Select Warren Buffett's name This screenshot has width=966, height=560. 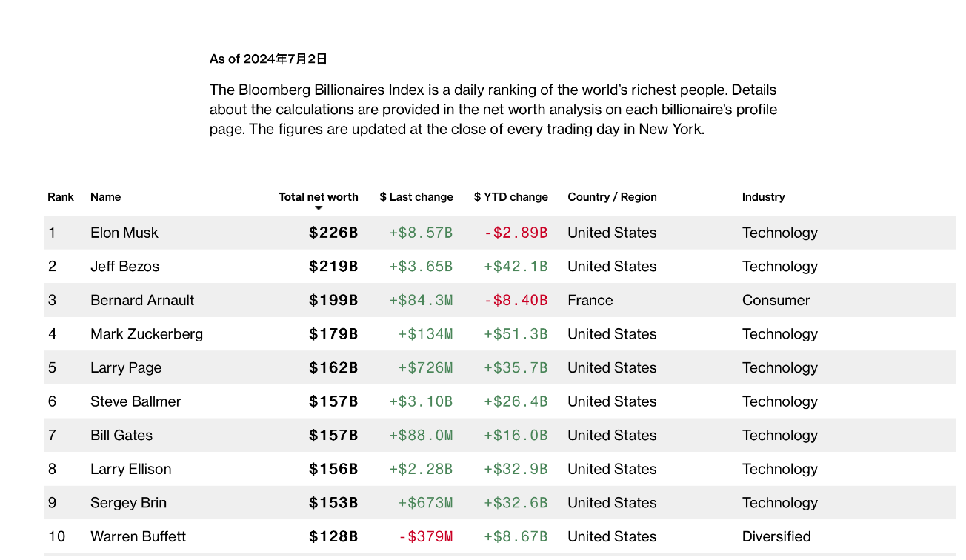pos(138,536)
